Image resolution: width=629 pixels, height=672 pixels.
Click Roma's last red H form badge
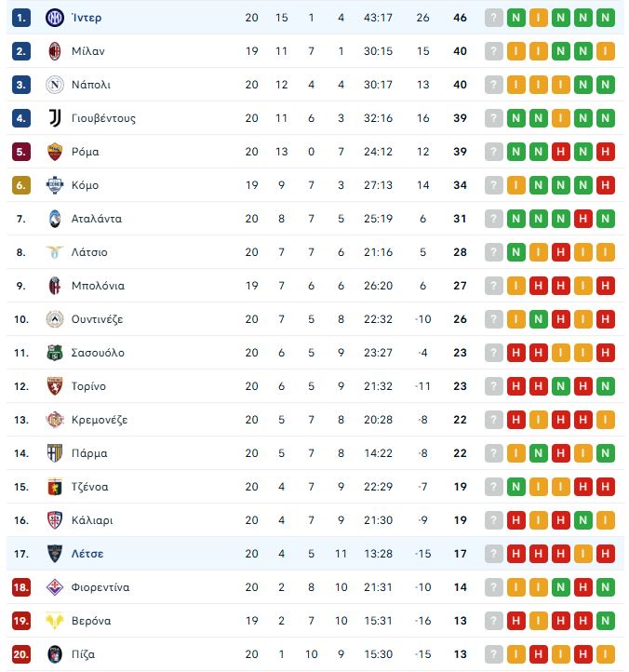[x=606, y=152]
